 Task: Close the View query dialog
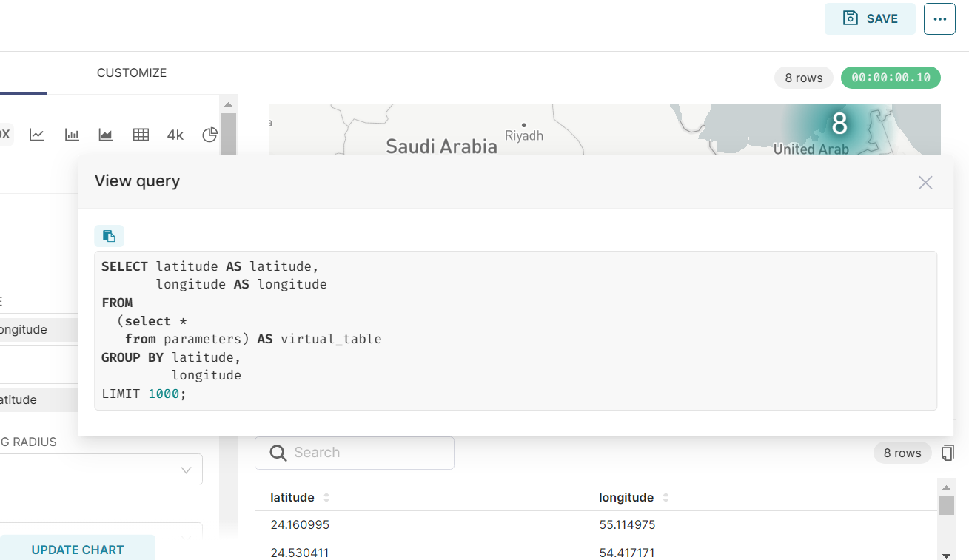[x=925, y=182]
